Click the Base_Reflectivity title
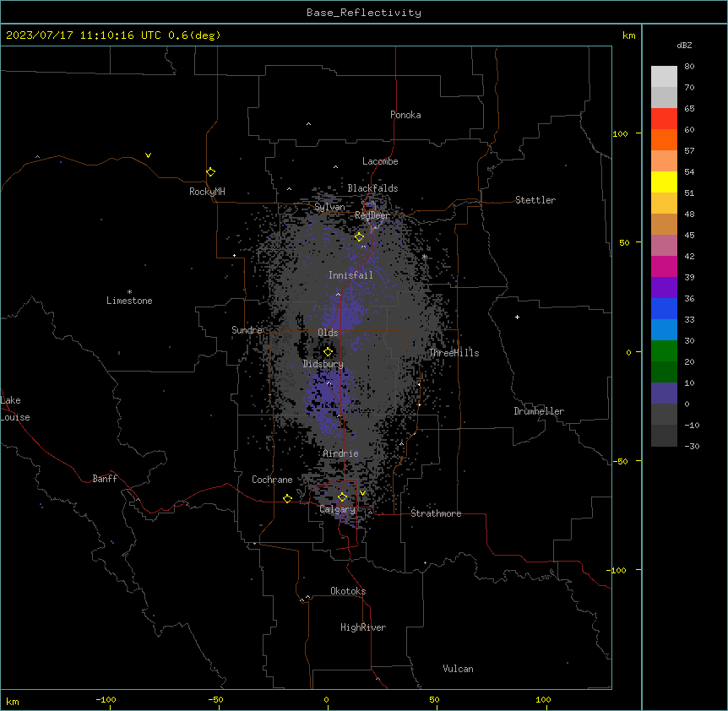 pyautogui.click(x=364, y=13)
